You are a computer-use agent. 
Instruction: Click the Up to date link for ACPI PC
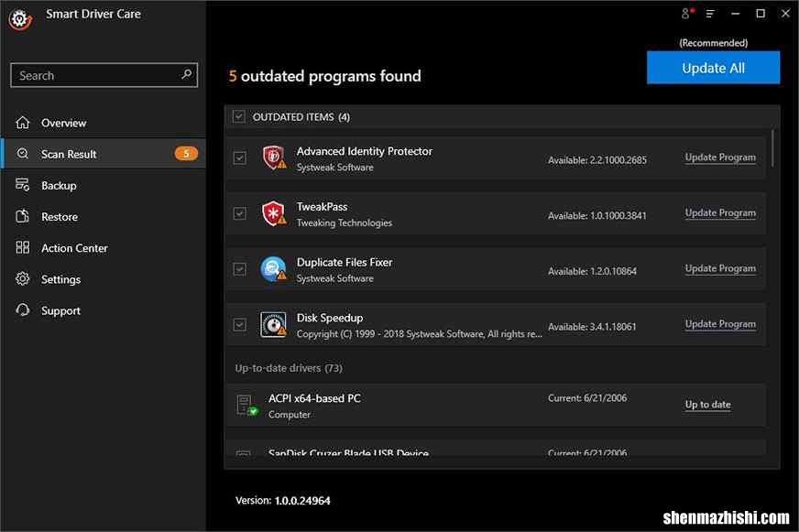point(707,404)
